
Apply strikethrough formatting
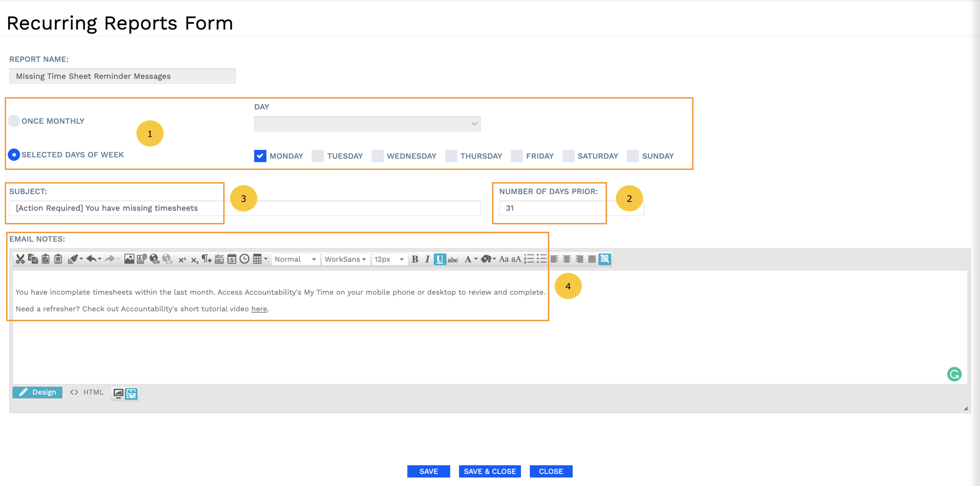(x=452, y=259)
